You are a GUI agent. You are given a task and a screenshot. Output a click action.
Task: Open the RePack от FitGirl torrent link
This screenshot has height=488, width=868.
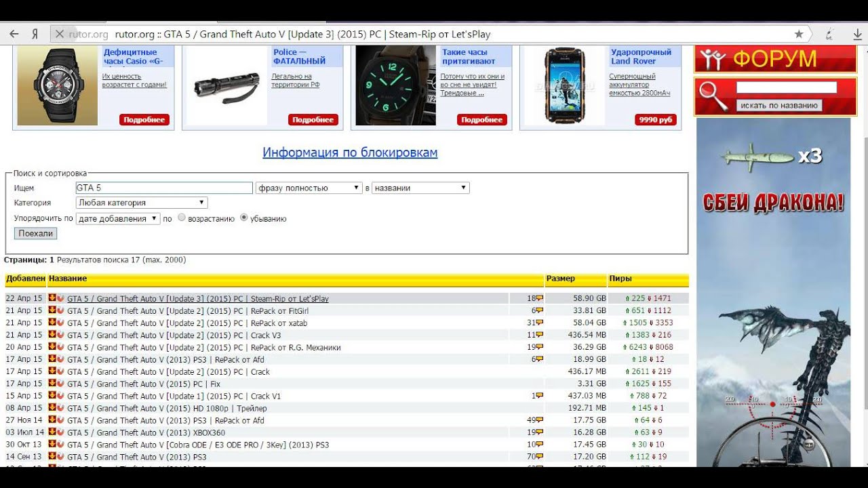(x=188, y=311)
